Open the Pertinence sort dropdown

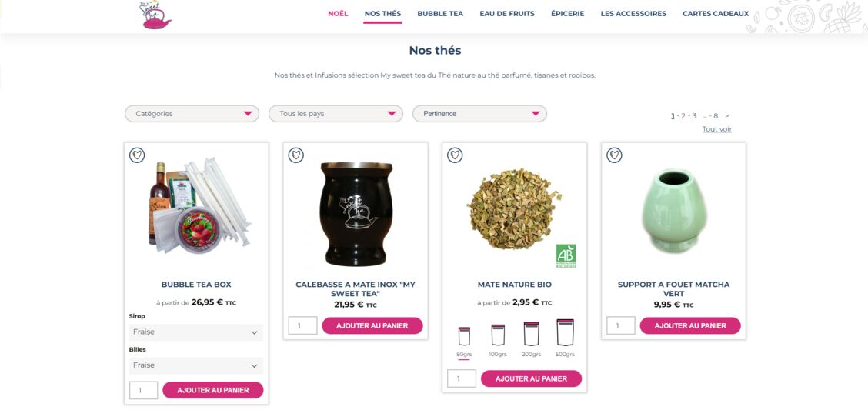pos(480,113)
